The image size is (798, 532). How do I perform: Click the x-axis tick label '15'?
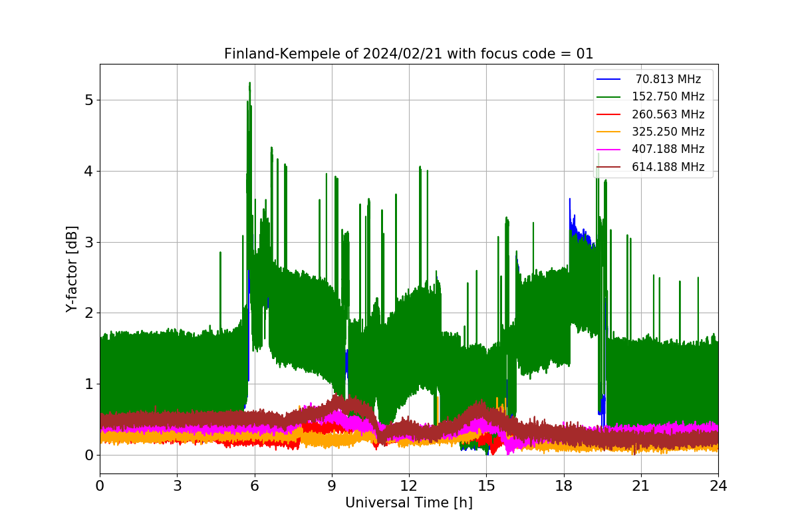coord(486,486)
